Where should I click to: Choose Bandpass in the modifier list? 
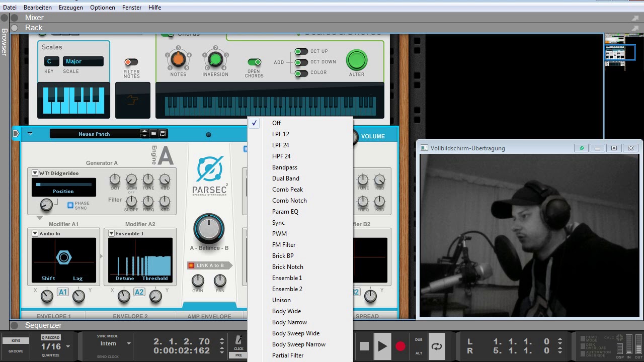pos(300,167)
